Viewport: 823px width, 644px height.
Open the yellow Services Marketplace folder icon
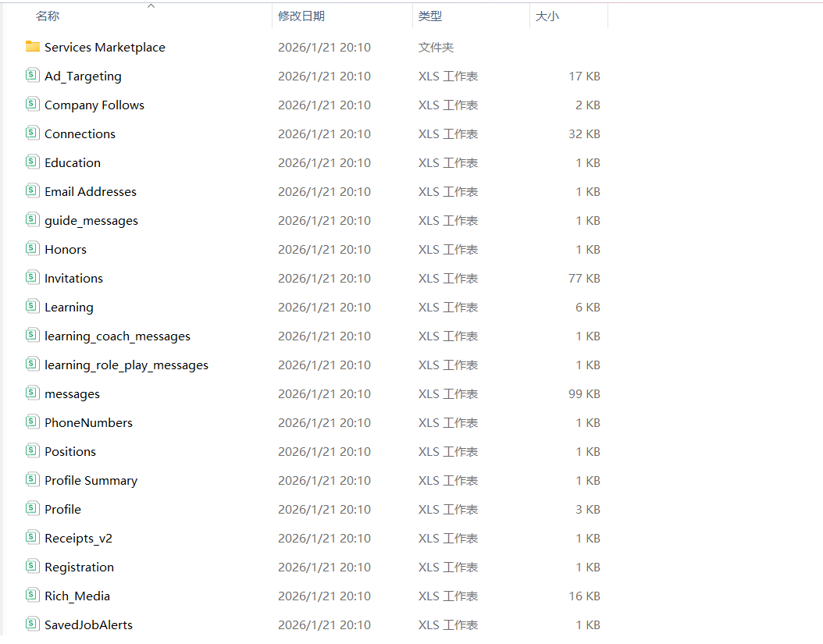coord(32,47)
